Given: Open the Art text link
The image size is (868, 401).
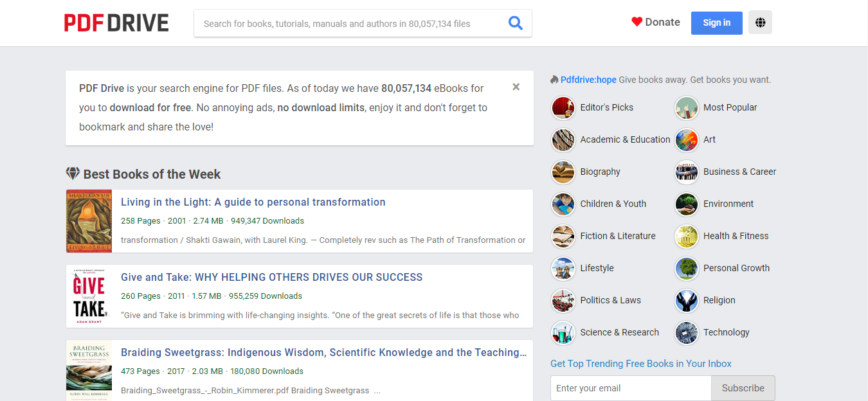Looking at the screenshot, I should pyautogui.click(x=709, y=139).
